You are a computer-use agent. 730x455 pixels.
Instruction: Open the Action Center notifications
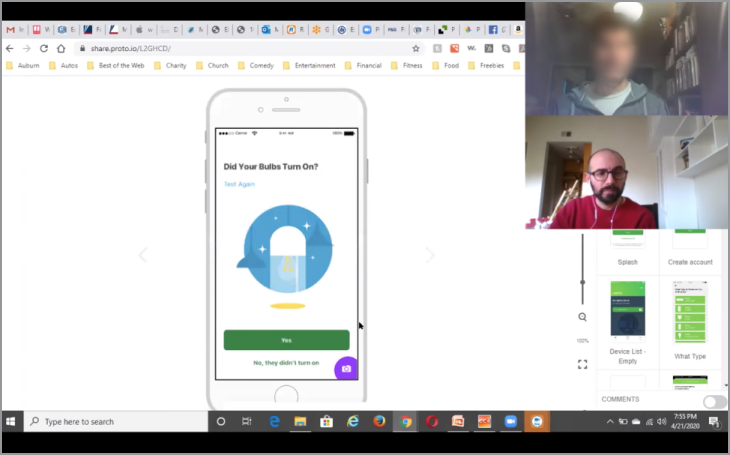coord(714,421)
